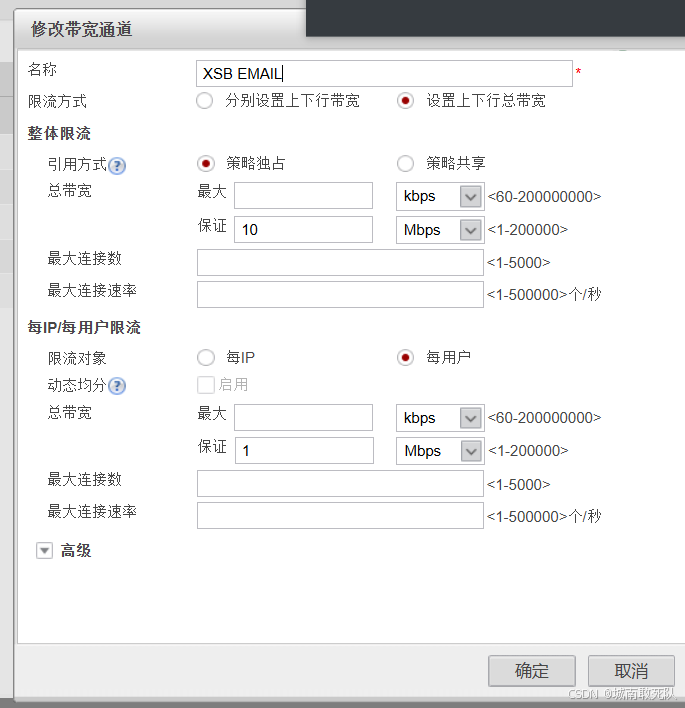Focus the 名称 field containing XSB EMAIL
Image resolution: width=685 pixels, height=708 pixels.
click(384, 73)
